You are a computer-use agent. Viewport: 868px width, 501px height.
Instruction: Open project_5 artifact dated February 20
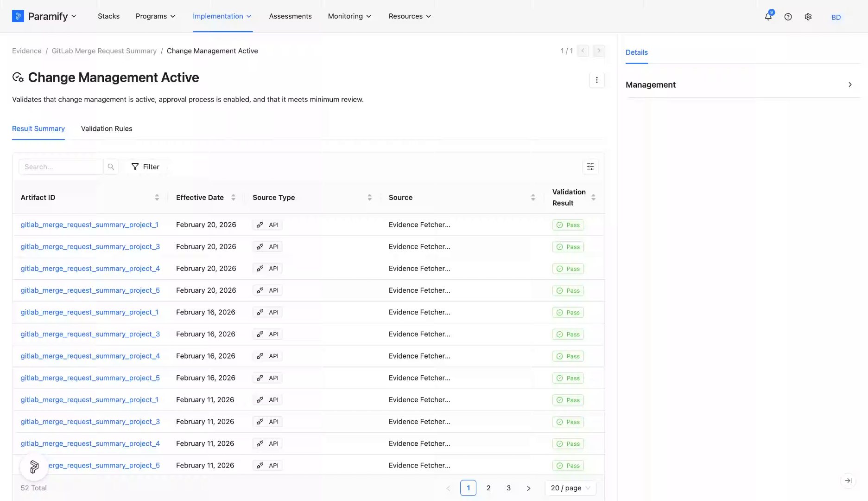point(90,290)
